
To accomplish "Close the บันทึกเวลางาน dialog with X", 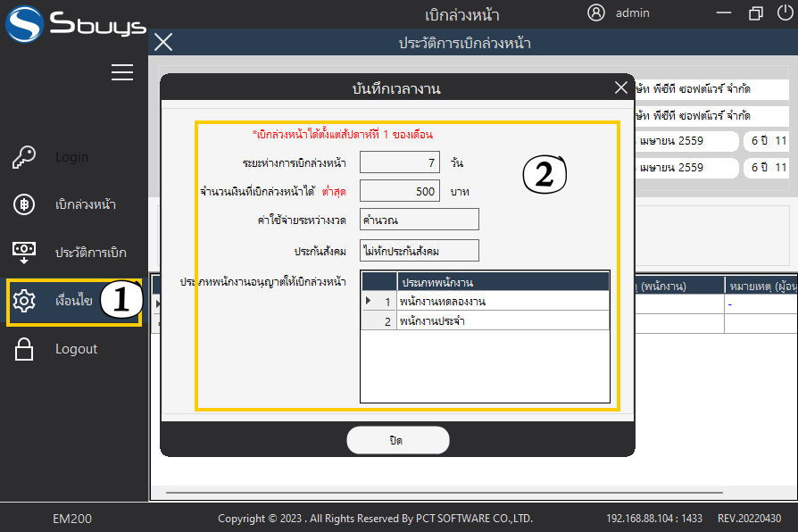I will point(621,87).
